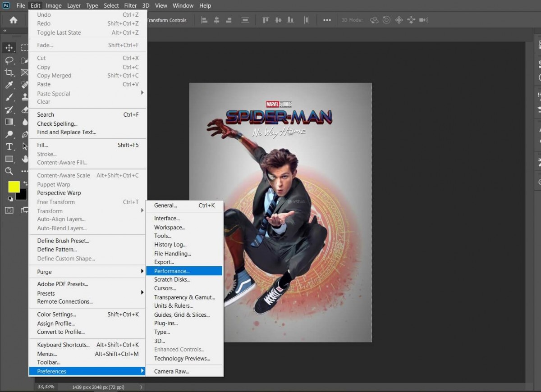Select the Eraser tool

point(25,109)
